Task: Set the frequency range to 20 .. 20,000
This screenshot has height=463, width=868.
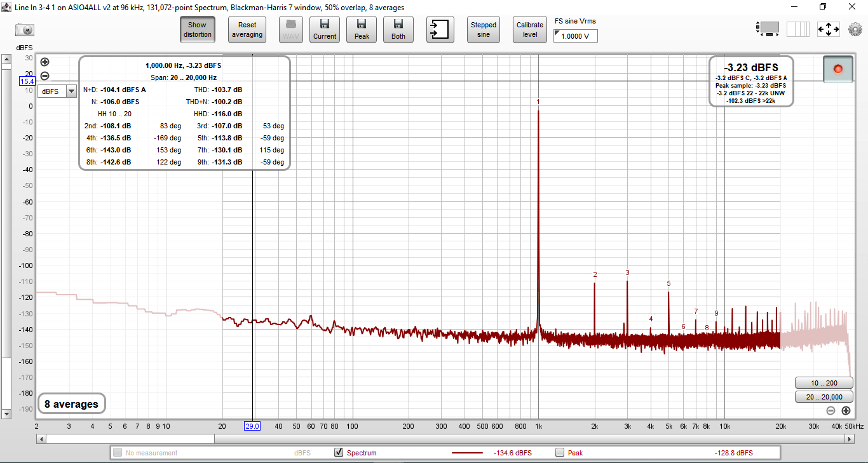Action: [x=824, y=397]
